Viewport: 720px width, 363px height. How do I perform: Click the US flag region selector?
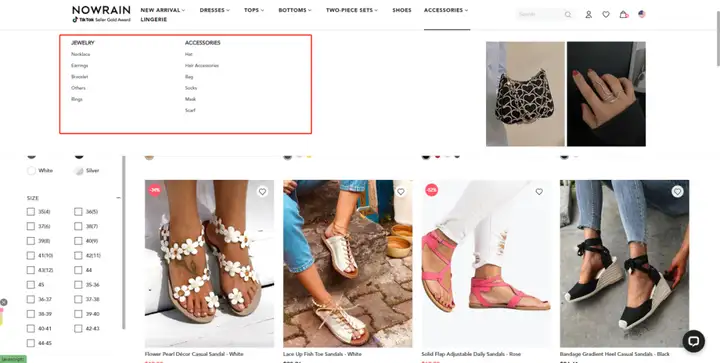click(641, 14)
